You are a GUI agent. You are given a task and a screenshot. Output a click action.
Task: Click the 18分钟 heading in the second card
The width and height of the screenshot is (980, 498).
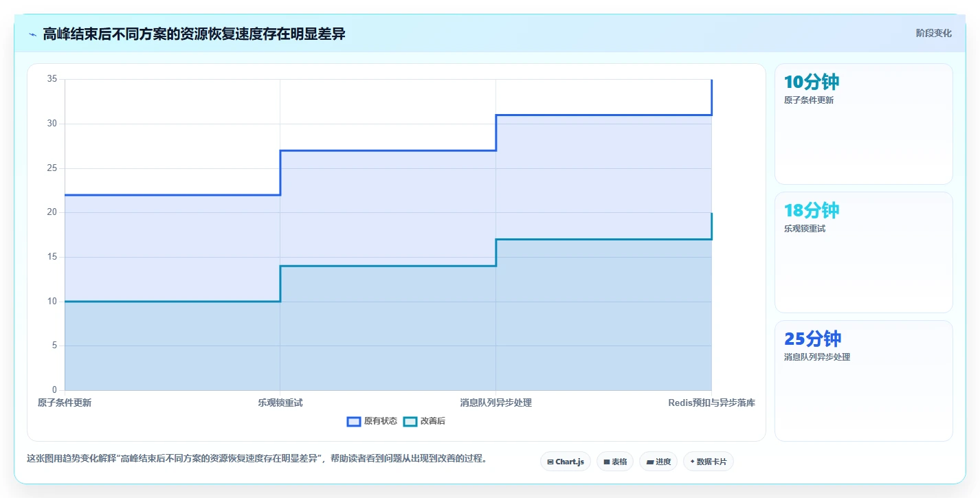812,211
